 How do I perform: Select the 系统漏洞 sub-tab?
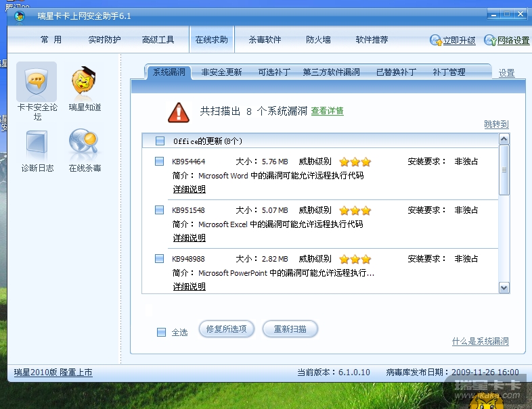coord(169,72)
